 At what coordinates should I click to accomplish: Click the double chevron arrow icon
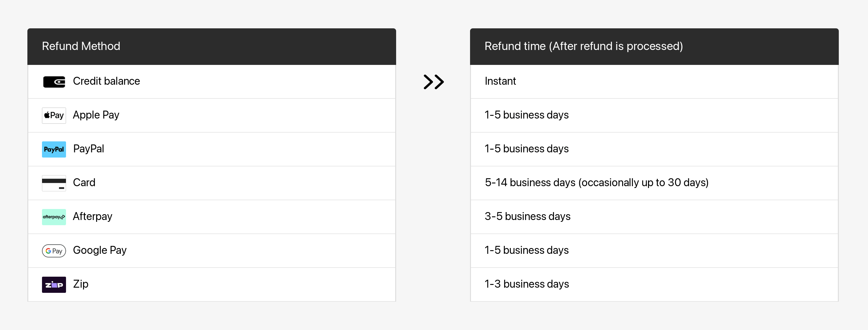(433, 82)
